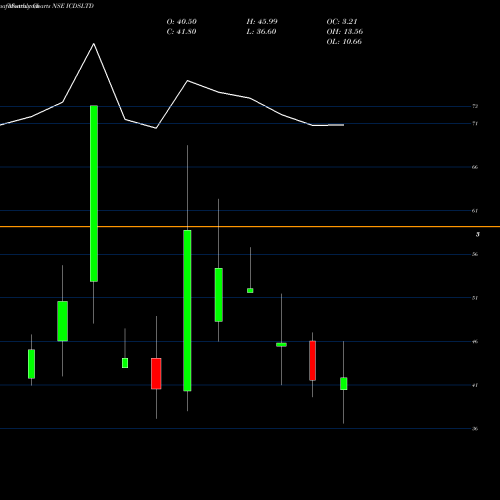Click the OC: 3.21 reading
The width and height of the screenshot is (500, 500).
pyautogui.click(x=342, y=22)
